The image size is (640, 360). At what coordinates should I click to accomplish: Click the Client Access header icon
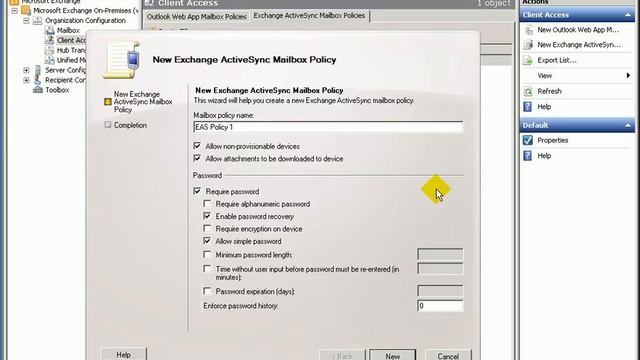coord(149,3)
